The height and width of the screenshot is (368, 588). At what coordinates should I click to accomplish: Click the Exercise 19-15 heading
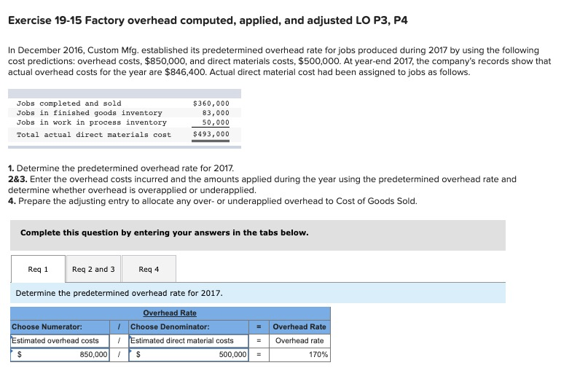(208, 20)
